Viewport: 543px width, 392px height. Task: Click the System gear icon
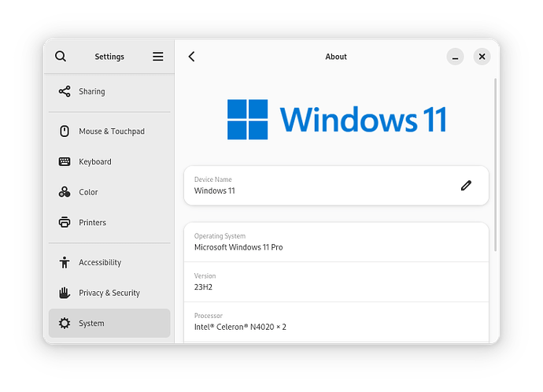click(65, 323)
